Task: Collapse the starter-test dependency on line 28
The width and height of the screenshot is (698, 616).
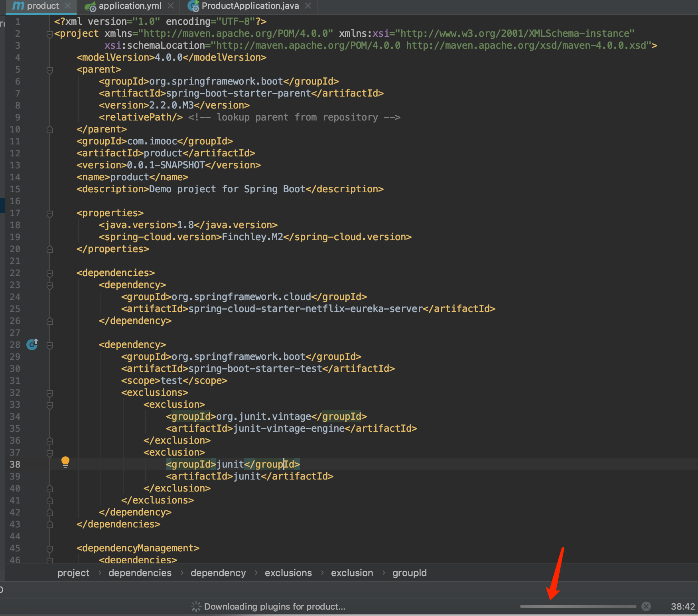Action: pyautogui.click(x=50, y=346)
